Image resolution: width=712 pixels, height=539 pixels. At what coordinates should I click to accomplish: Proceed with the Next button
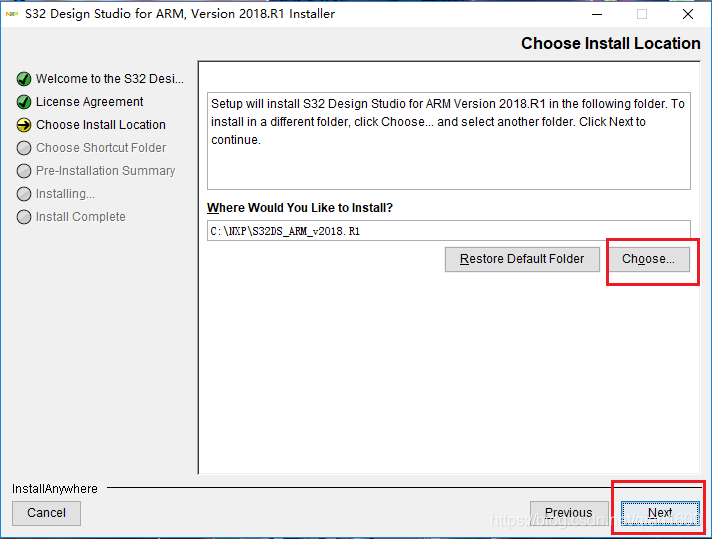pyautogui.click(x=660, y=513)
